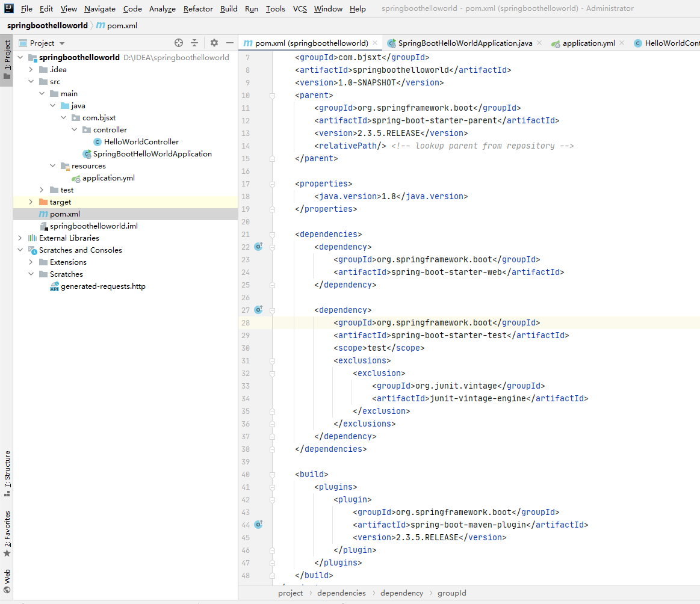This screenshot has width=700, height=604.
Task: Open Project view dropdown arrow
Action: click(x=62, y=43)
